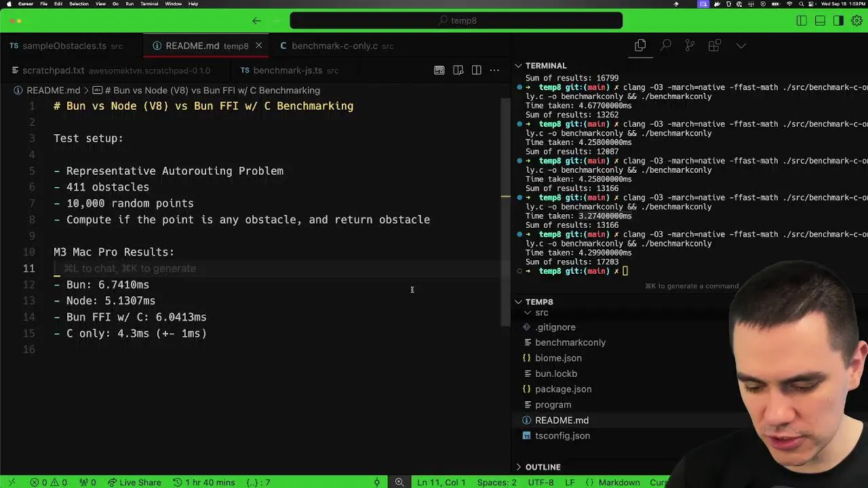
Task: Switch to benchmark-c-only.c tab
Action: [337, 45]
